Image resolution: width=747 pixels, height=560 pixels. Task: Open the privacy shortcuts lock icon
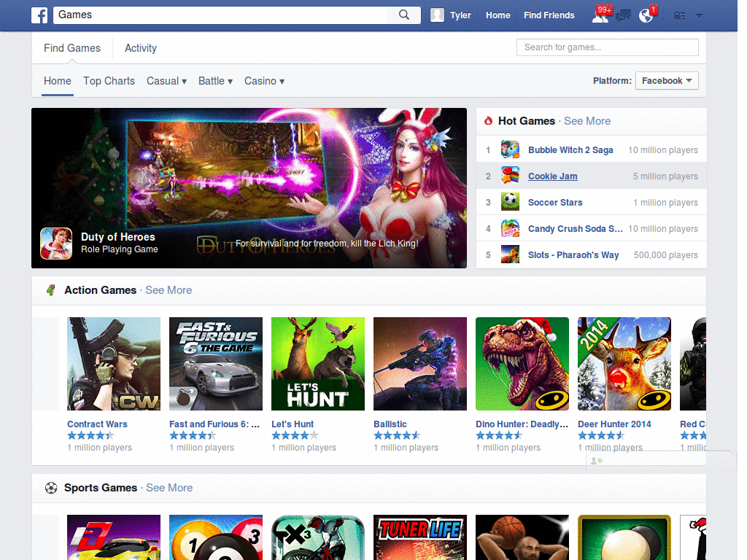point(679,16)
